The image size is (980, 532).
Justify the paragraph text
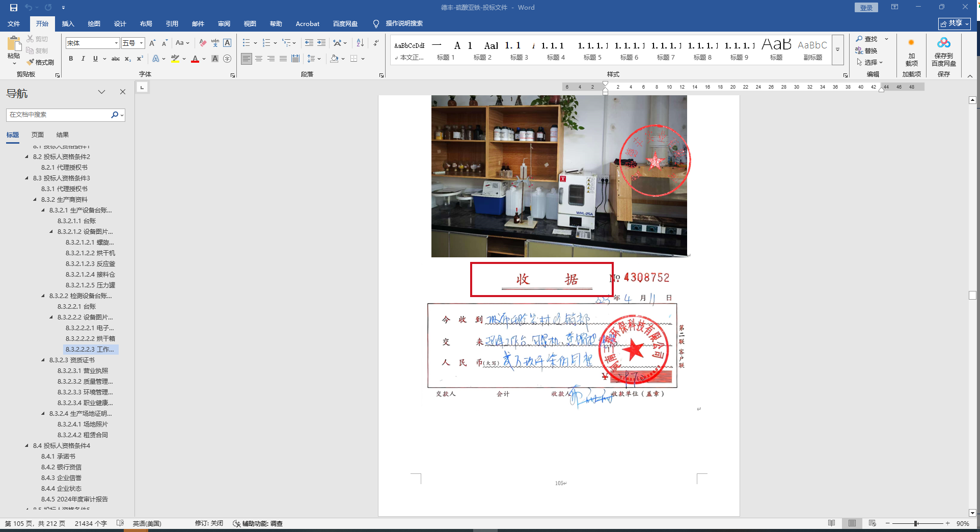[283, 59]
